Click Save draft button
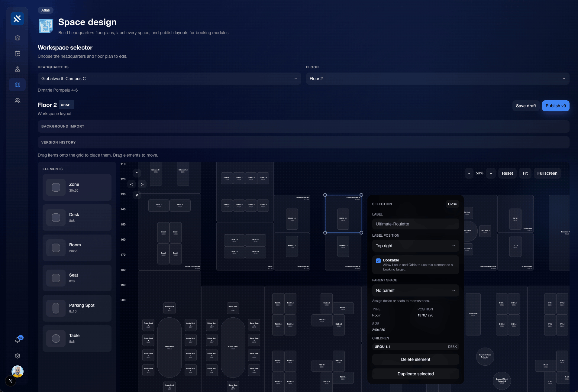 coord(526,106)
